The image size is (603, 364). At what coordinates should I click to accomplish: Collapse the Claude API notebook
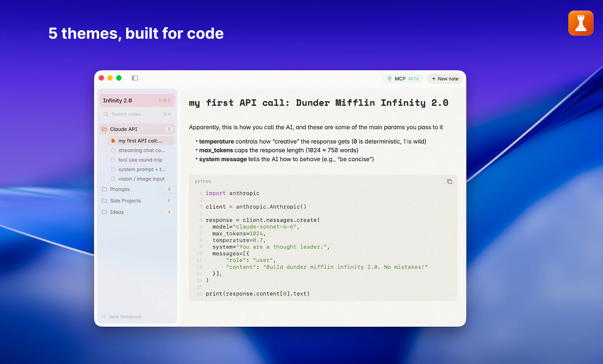pyautogui.click(x=137, y=129)
